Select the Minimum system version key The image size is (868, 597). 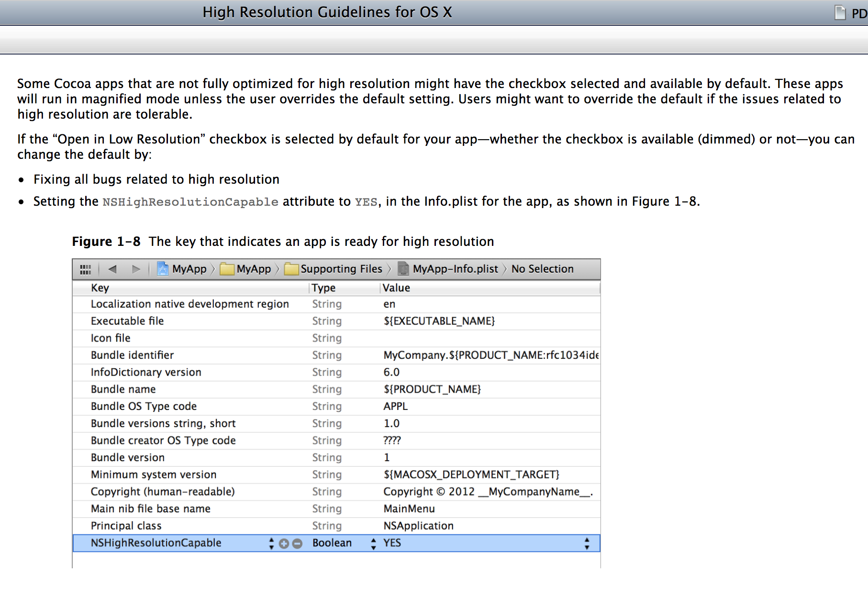(x=154, y=475)
